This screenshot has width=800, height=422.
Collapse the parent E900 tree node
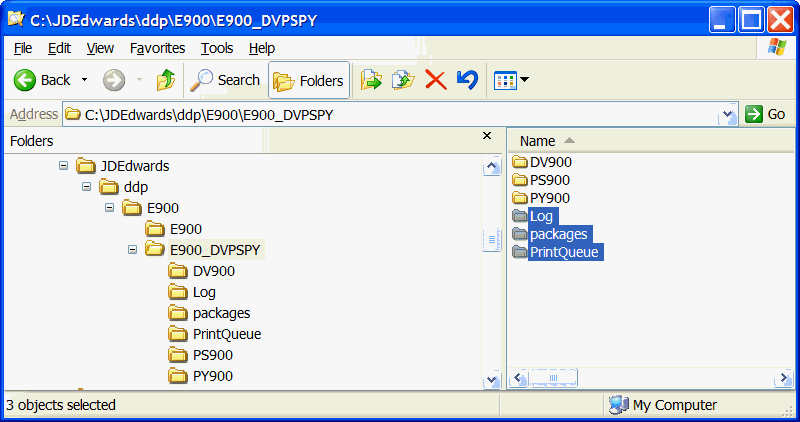tap(109, 208)
